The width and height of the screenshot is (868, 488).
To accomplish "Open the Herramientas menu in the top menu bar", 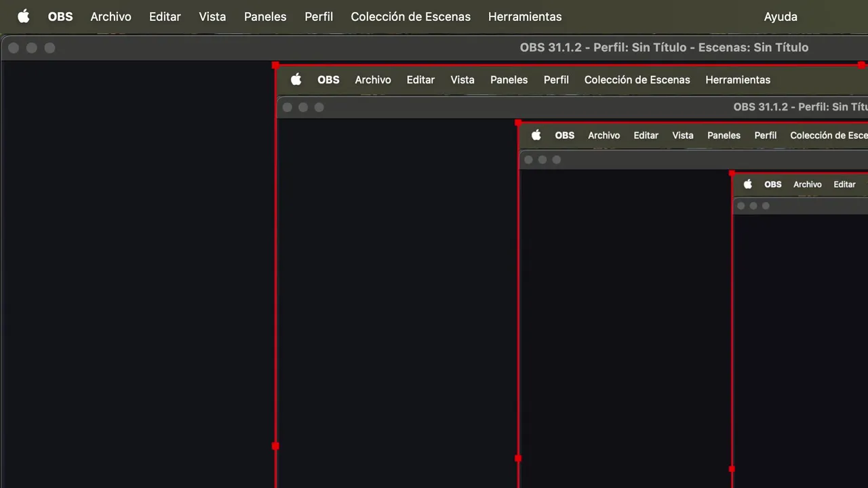I will point(525,16).
